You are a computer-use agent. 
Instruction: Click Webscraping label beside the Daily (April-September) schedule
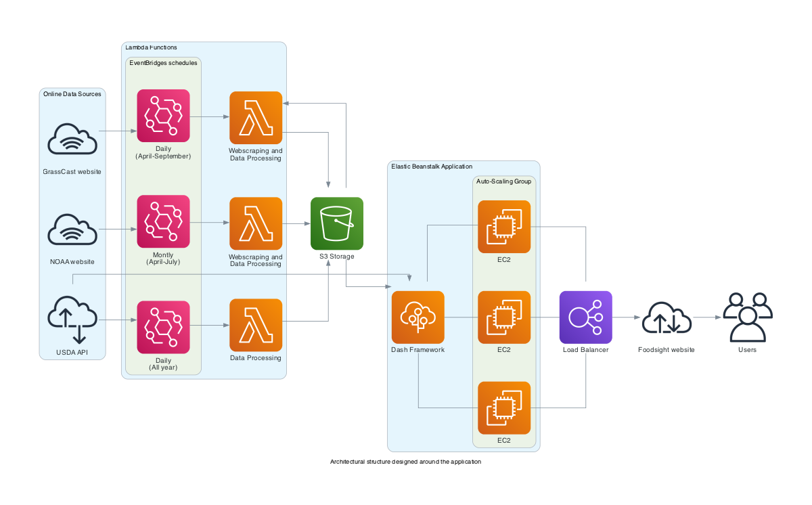point(256,154)
